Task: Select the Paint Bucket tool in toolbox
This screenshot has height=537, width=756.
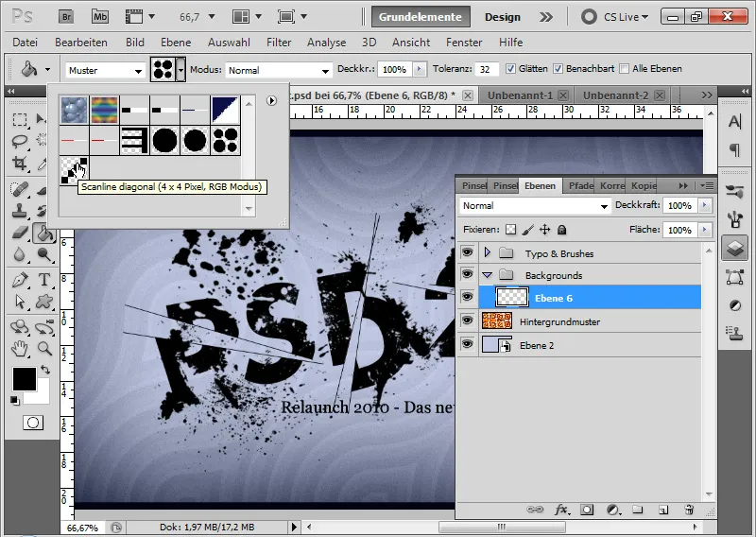Action: [x=44, y=234]
